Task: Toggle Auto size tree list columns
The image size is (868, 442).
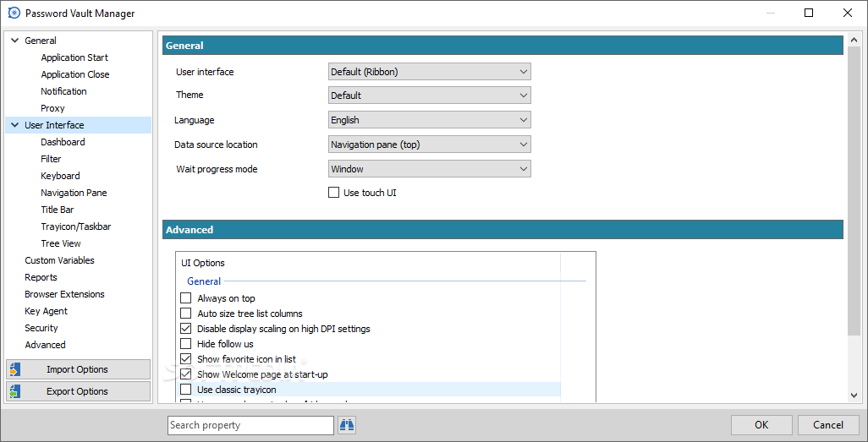Action: point(186,314)
